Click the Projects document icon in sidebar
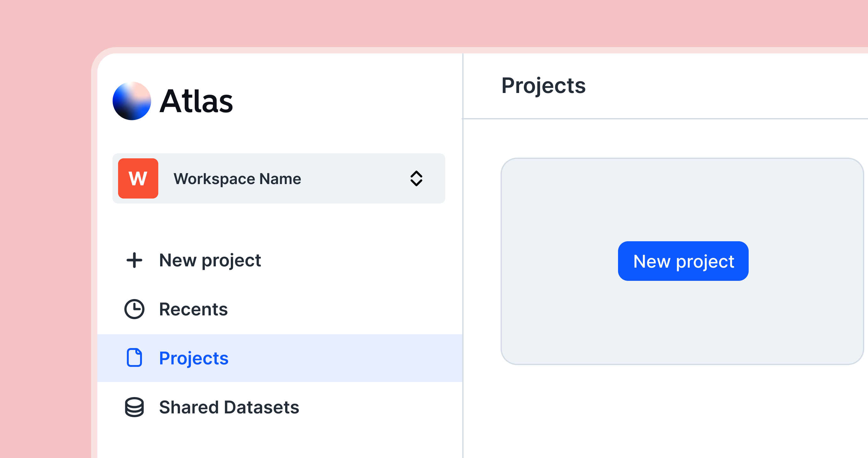Image resolution: width=868 pixels, height=458 pixels. click(134, 357)
